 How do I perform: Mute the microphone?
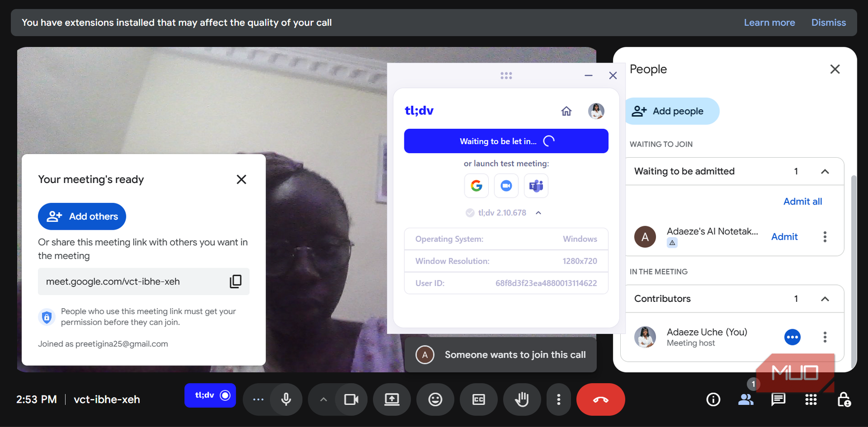point(286,400)
